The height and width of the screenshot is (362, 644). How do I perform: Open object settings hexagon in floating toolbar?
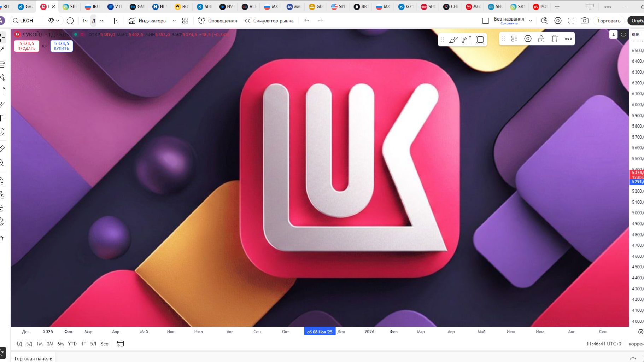[528, 39]
